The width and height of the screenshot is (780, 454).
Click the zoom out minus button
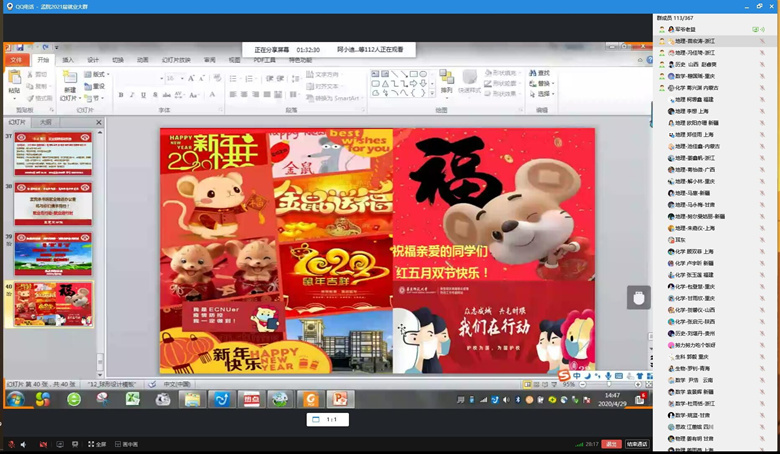582,384
